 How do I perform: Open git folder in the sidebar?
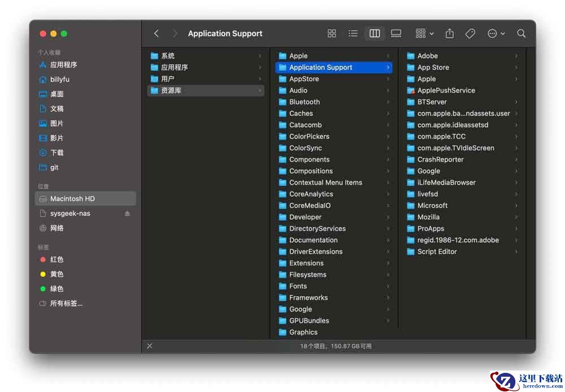point(85,168)
